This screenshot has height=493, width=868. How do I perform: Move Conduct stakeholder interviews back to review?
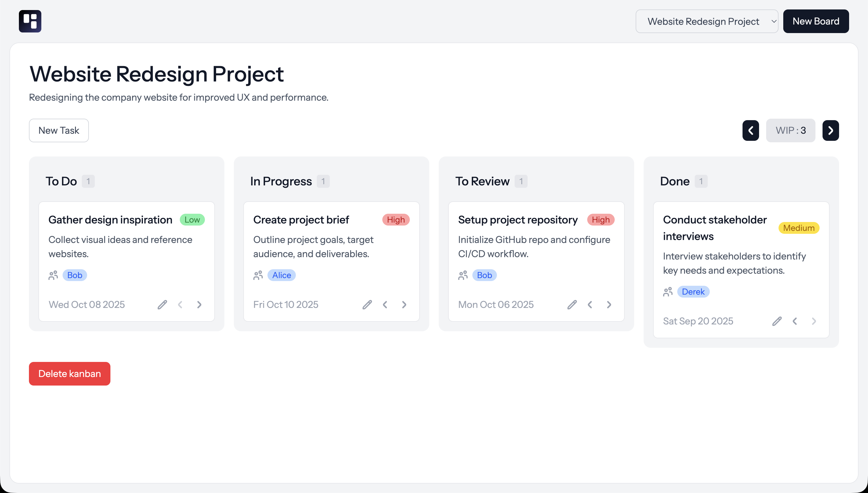pos(794,321)
